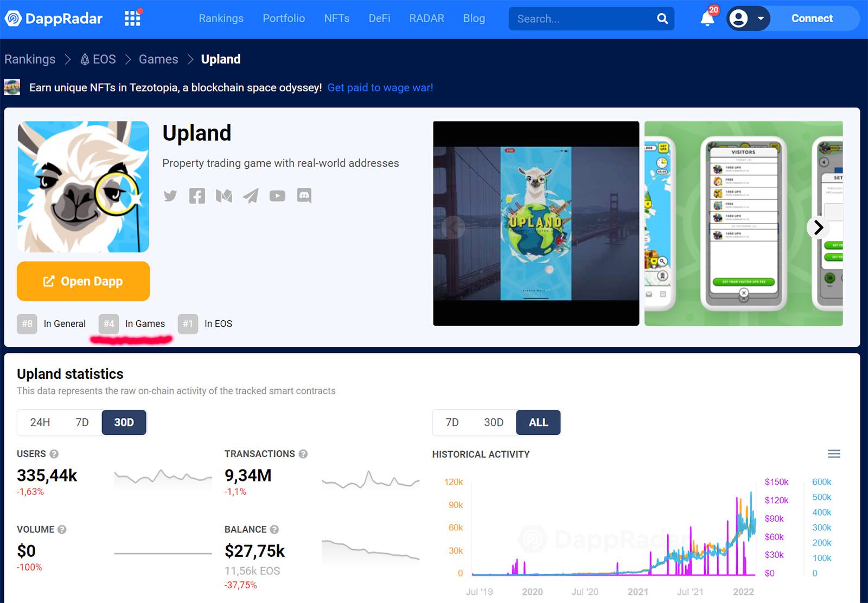Open the notifications bell icon
The height and width of the screenshot is (603, 868).
pos(707,18)
